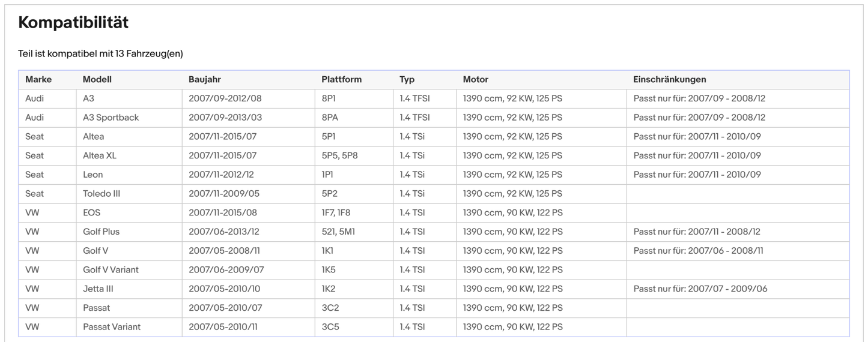Image resolution: width=868 pixels, height=342 pixels.
Task: Click the 8PA platform cell
Action: 330,118
